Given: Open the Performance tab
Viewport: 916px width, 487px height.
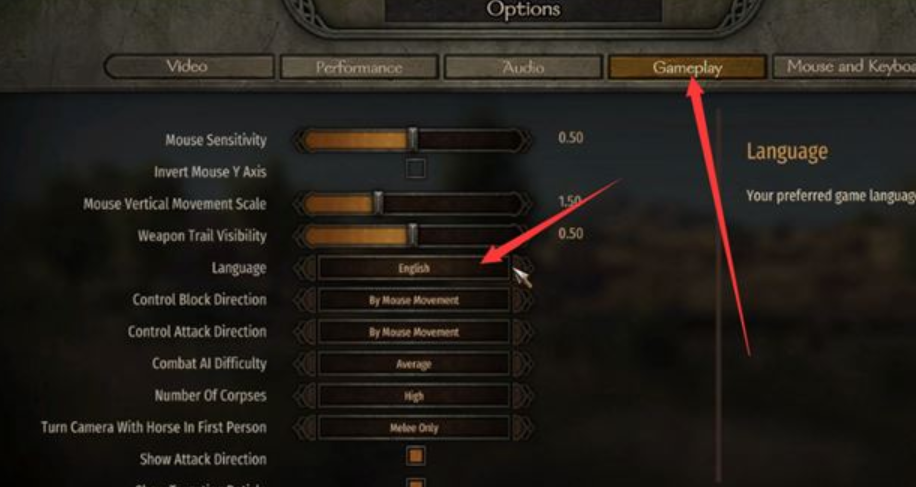Looking at the screenshot, I should coord(359,67).
